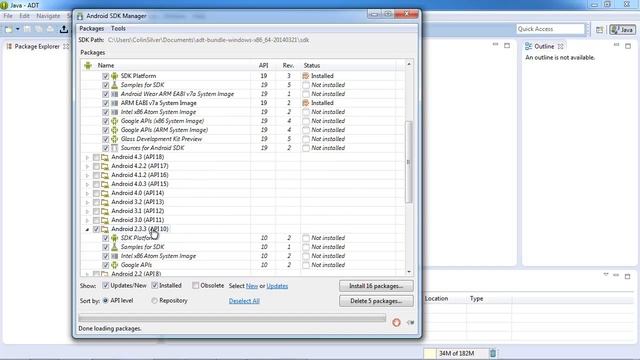
Task: Click Intel x86 Atom System Image API 19 icon
Action: tap(114, 112)
